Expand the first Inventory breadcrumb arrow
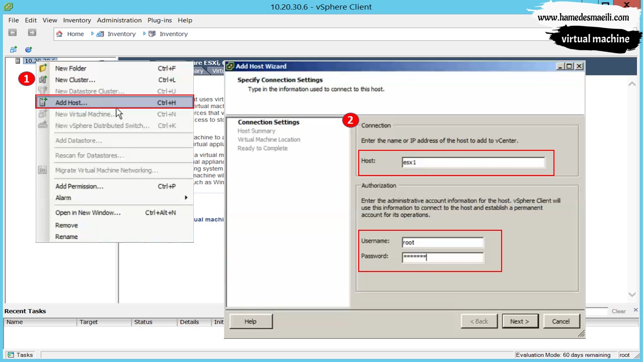The image size is (644, 362). 145,34
